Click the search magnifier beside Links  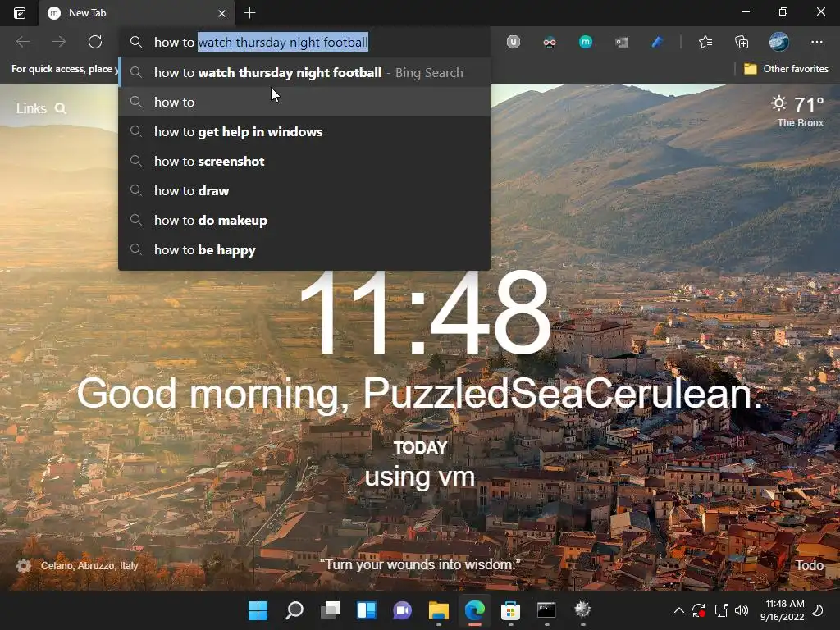61,109
